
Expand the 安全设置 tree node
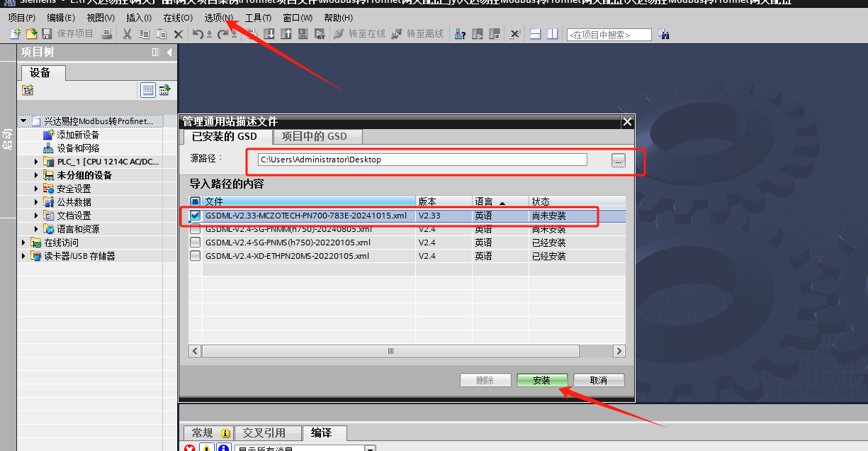[x=37, y=189]
